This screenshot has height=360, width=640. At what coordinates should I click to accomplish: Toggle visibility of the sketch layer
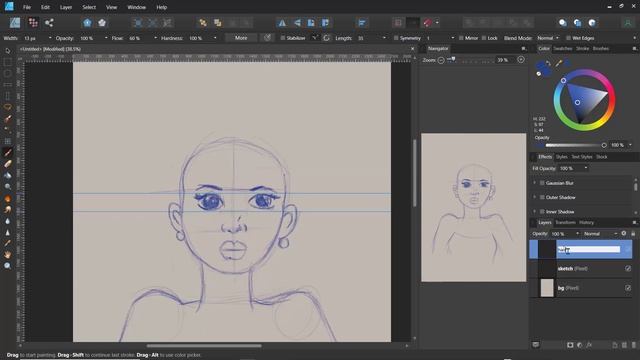click(x=628, y=269)
